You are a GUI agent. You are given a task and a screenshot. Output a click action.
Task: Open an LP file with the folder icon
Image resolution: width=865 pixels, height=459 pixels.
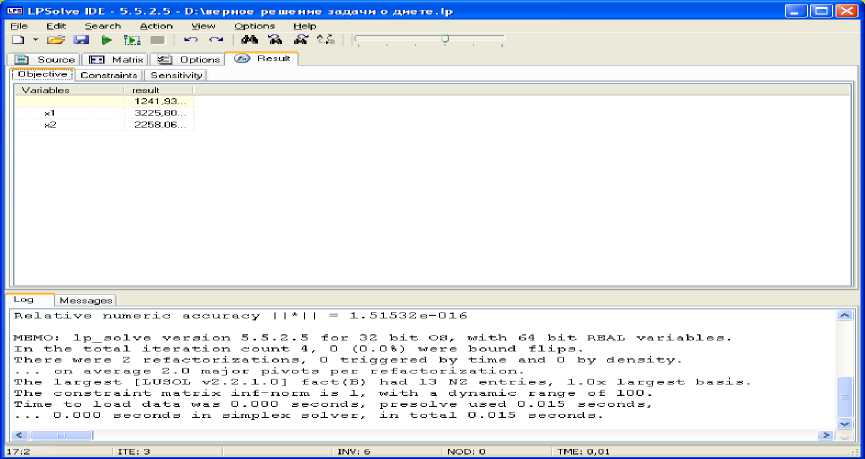tap(56, 40)
